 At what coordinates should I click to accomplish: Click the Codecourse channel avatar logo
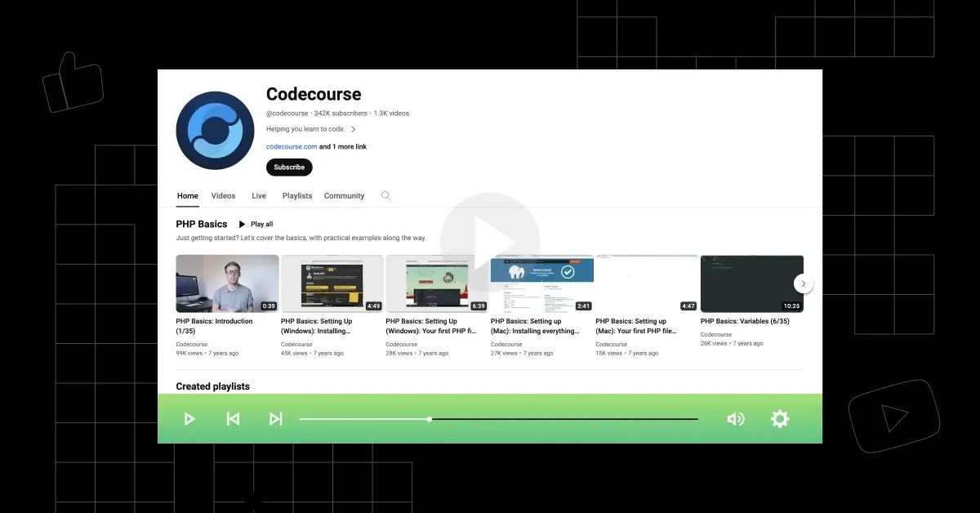point(215,131)
